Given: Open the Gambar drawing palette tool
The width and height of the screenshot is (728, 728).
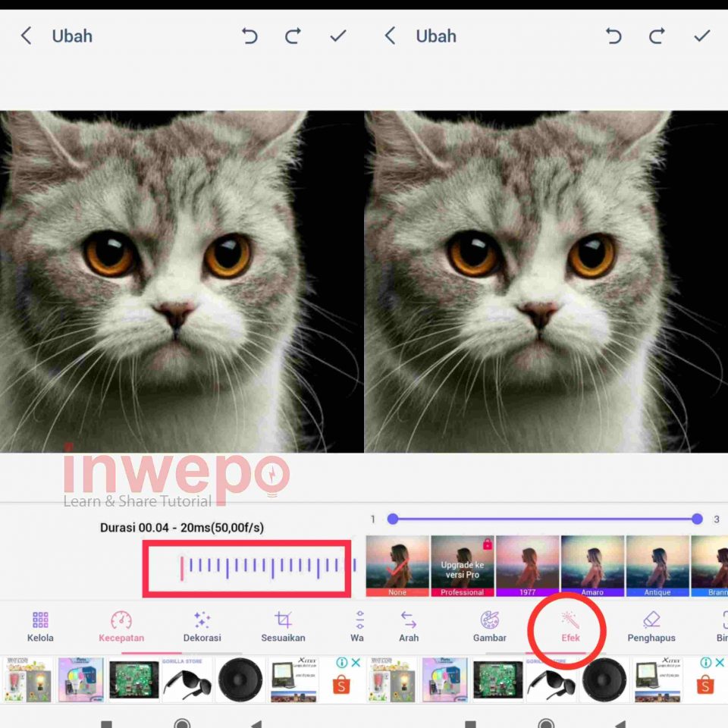Looking at the screenshot, I should [489, 628].
